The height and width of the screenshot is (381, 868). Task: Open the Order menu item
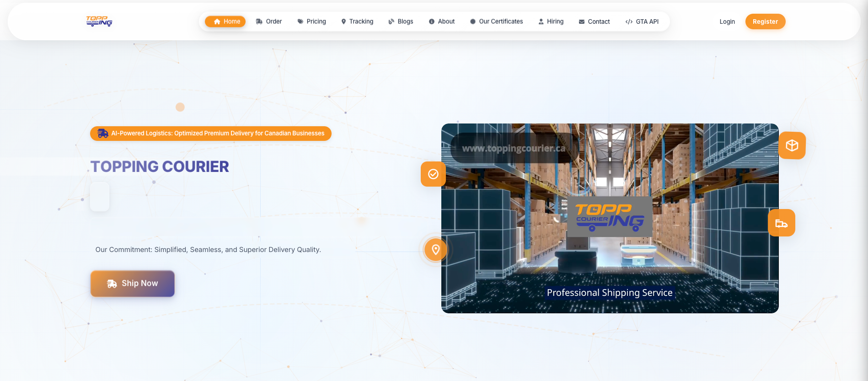(269, 21)
